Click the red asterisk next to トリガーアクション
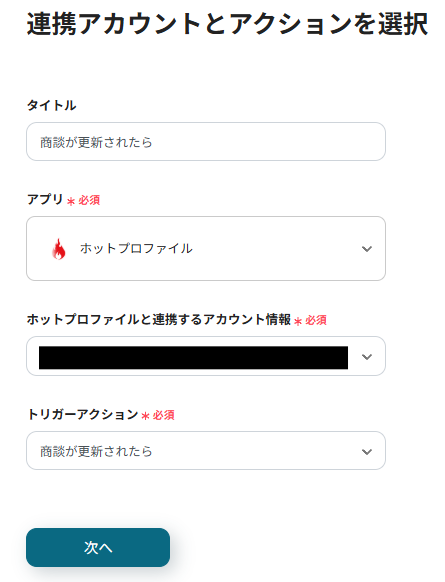 pos(145,416)
